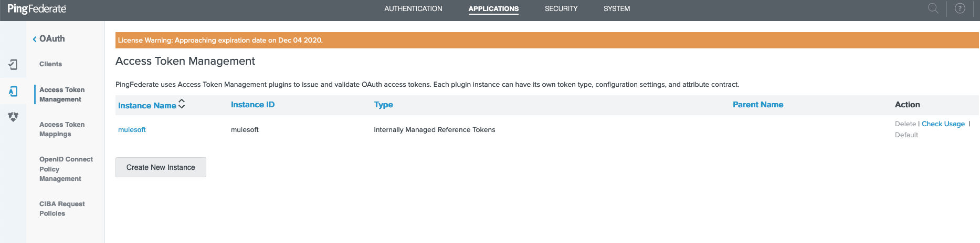
Task: Go to Clients in OAuth sidebar
Action: coord(50,64)
